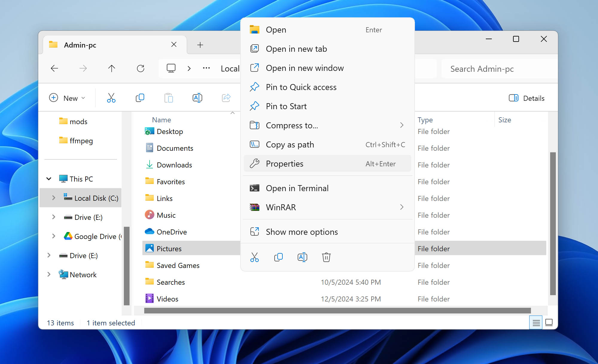Click the Delete trash icon in the context menu
This screenshot has width=598, height=364.
point(326,257)
